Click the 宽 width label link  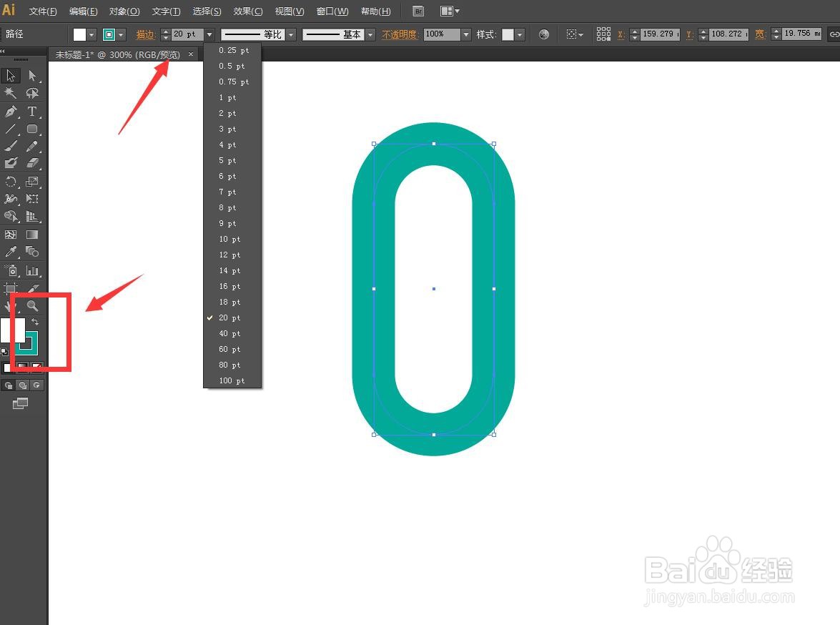click(x=760, y=34)
